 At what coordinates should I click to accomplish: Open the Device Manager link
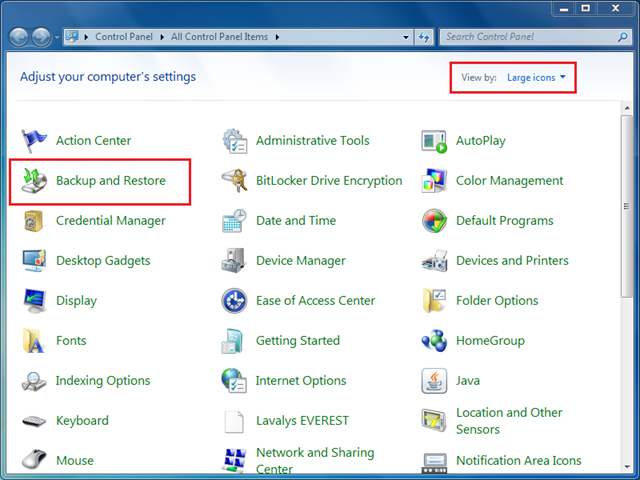(301, 261)
